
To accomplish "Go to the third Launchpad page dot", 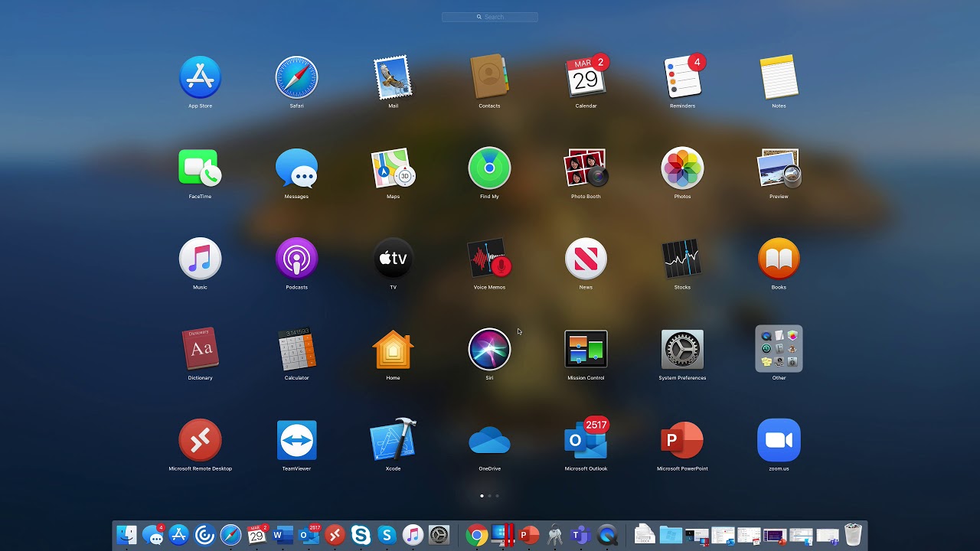I will (497, 496).
